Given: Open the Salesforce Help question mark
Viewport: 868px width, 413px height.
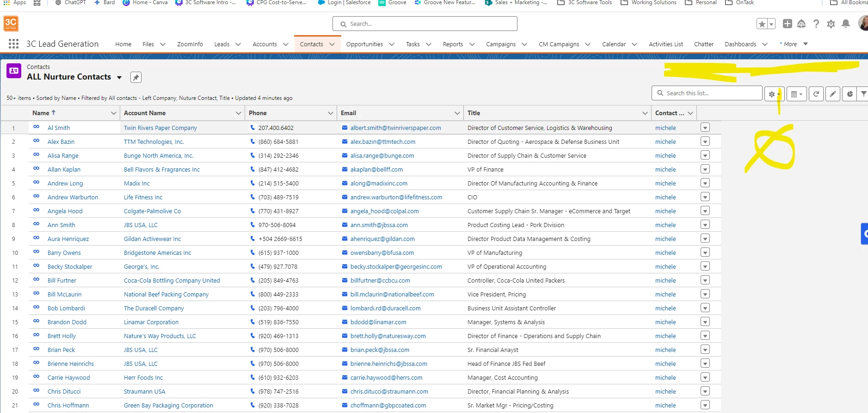Looking at the screenshot, I should point(816,24).
